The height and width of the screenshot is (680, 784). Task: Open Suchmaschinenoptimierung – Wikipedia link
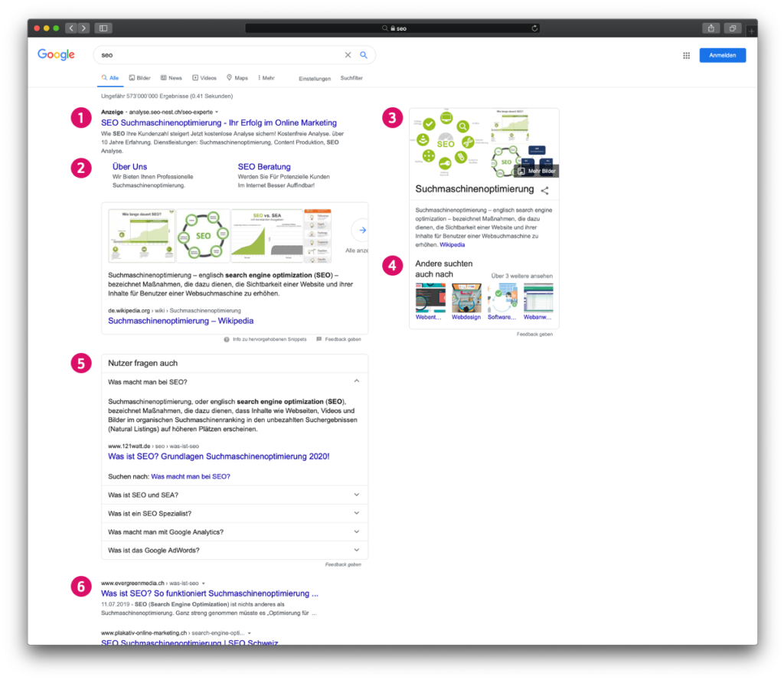pos(181,321)
